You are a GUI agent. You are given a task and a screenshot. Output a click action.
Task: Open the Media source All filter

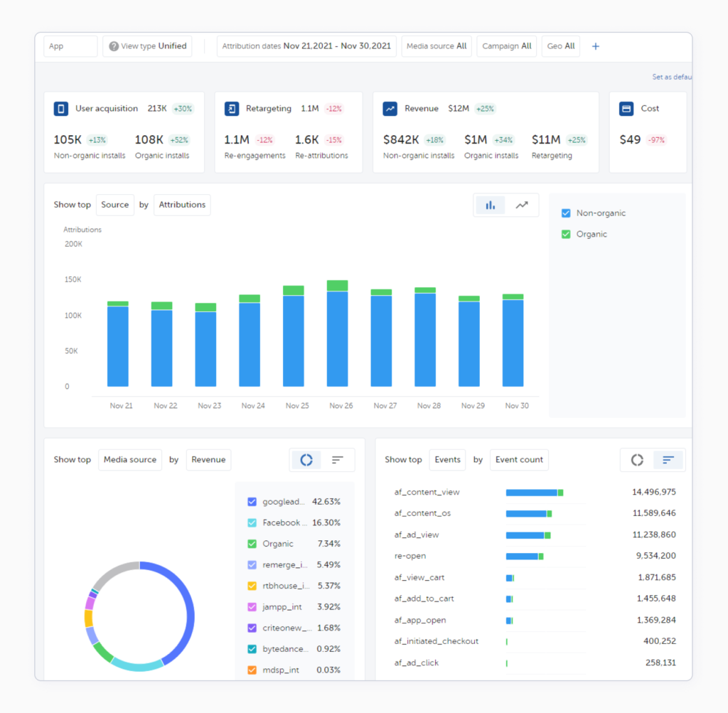(x=435, y=45)
